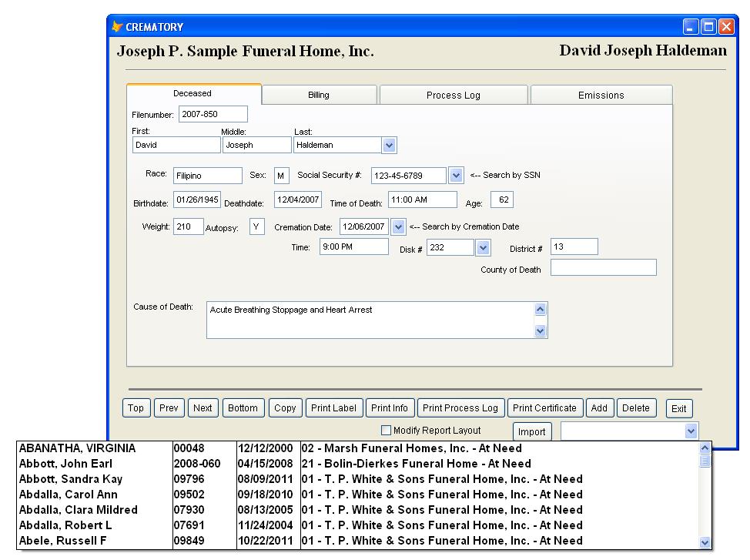Select Abbott, Sandra Kay record

pyautogui.click(x=358, y=479)
